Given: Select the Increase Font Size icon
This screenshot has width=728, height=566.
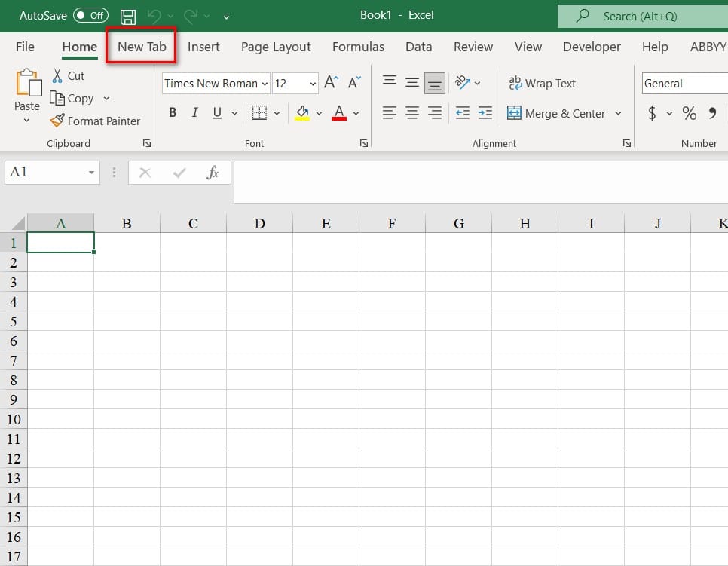Looking at the screenshot, I should [330, 83].
